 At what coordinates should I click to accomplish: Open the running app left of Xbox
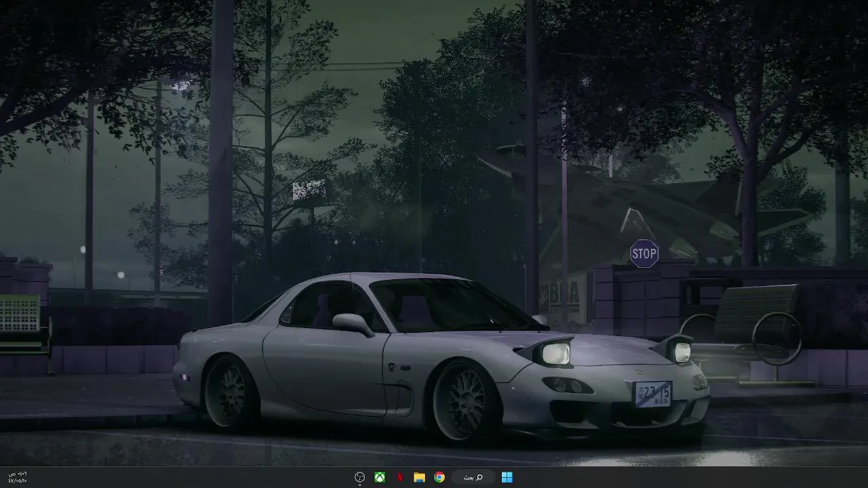click(x=360, y=477)
